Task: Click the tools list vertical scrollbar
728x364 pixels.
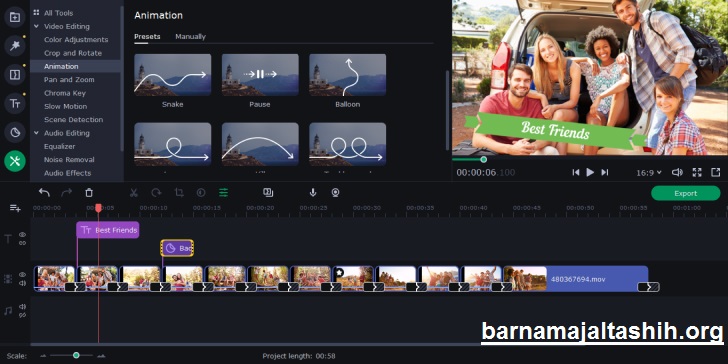Action: coord(122,78)
